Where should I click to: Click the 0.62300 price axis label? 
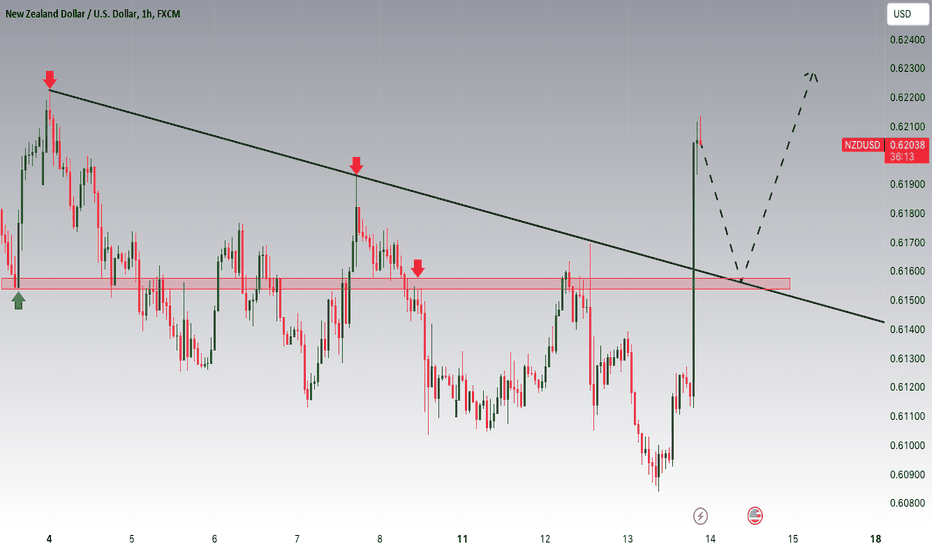(x=908, y=68)
